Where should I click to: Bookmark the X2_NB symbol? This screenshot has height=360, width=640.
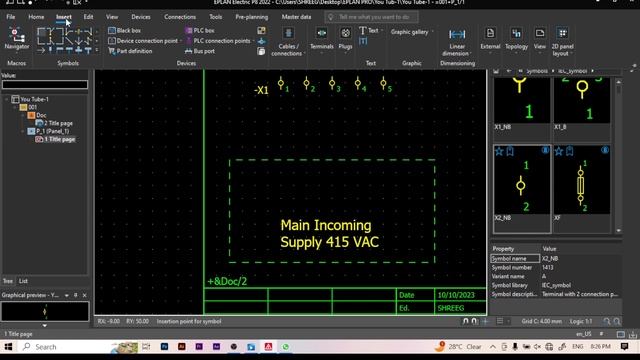pos(510,151)
